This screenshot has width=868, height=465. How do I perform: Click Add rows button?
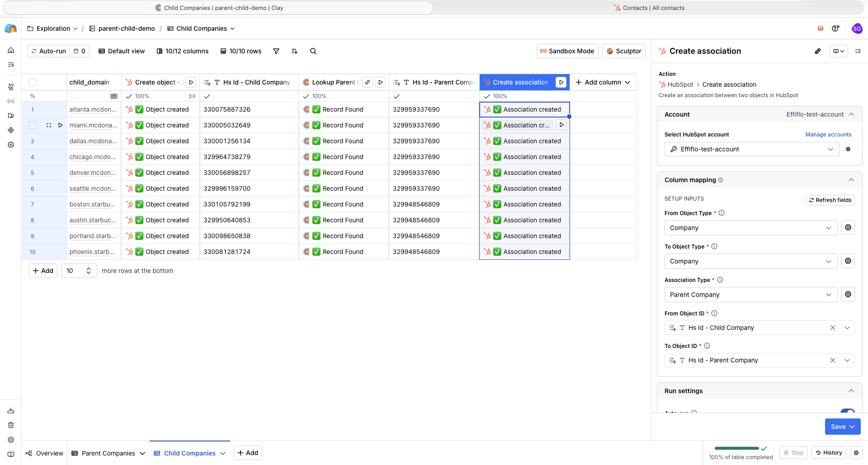pos(43,271)
